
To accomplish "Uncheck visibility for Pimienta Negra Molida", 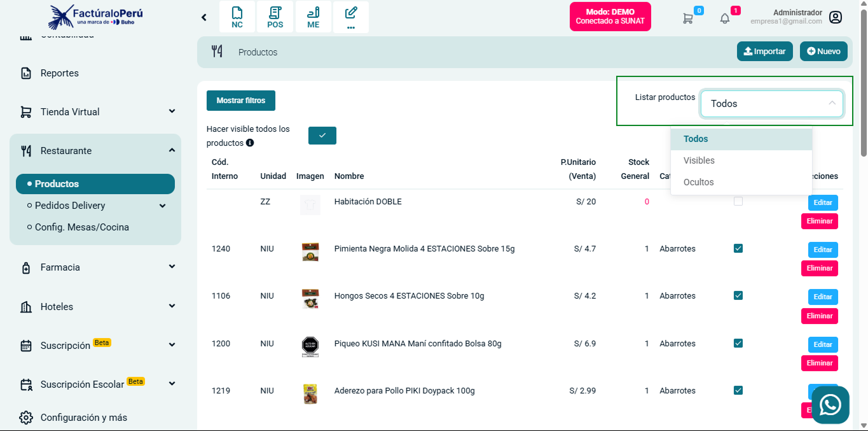I will point(738,248).
